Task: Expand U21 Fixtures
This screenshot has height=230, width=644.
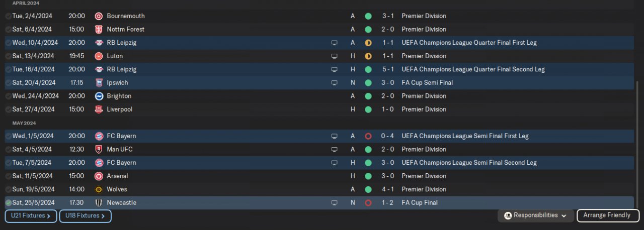Action: click(x=31, y=216)
